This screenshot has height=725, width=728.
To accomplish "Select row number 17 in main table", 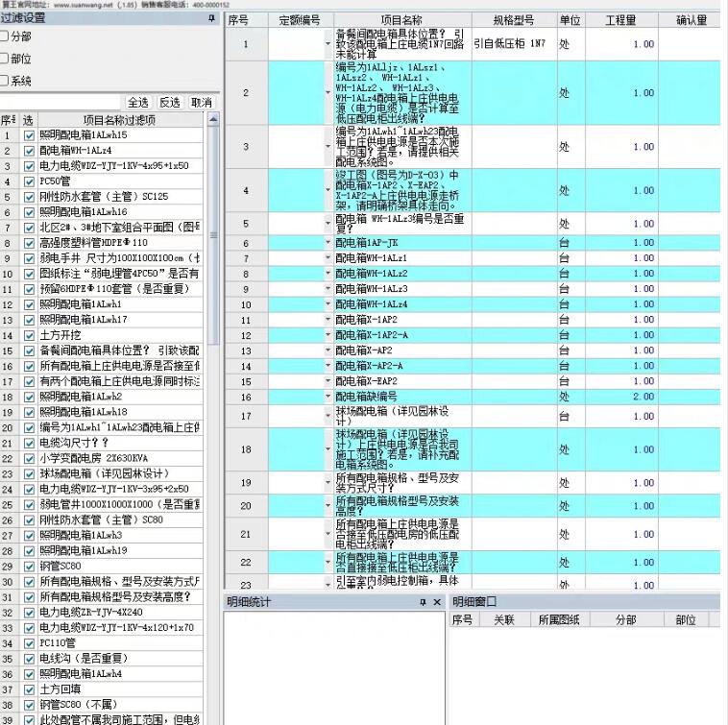I will point(247,417).
